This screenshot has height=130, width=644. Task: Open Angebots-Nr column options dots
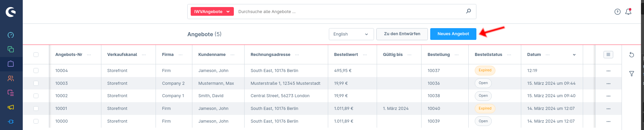(x=89, y=55)
